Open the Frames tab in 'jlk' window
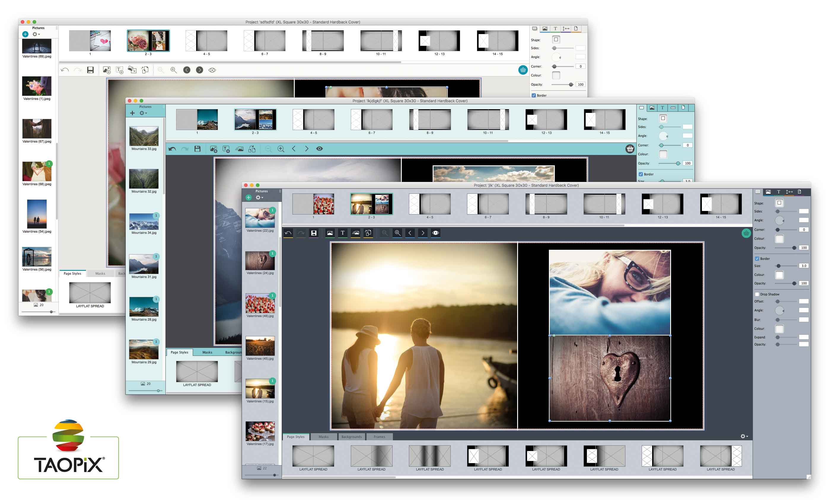This screenshot has width=830, height=504. click(x=379, y=437)
